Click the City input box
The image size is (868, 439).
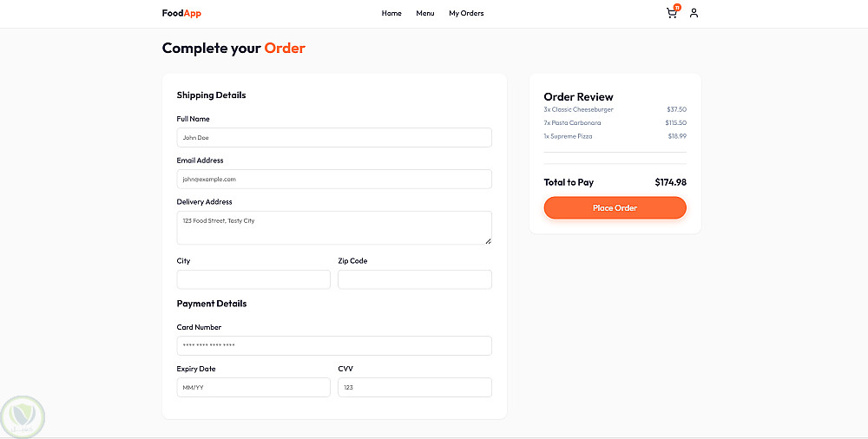point(253,279)
